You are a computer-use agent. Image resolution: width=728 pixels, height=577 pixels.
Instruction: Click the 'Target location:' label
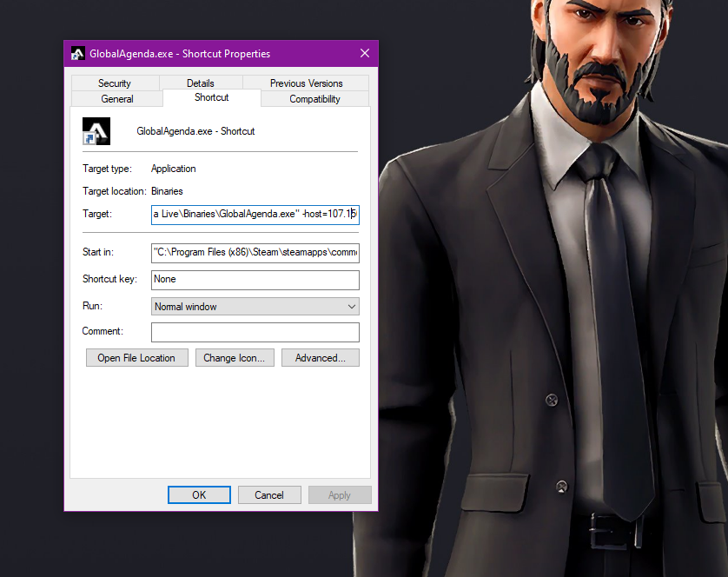point(115,191)
